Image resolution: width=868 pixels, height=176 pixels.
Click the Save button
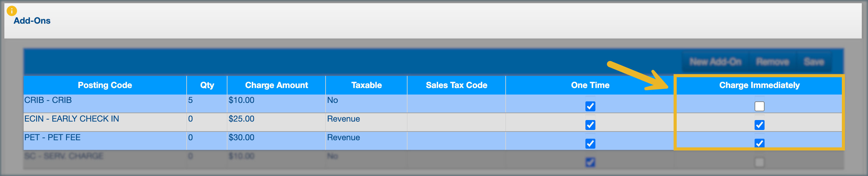pos(814,62)
